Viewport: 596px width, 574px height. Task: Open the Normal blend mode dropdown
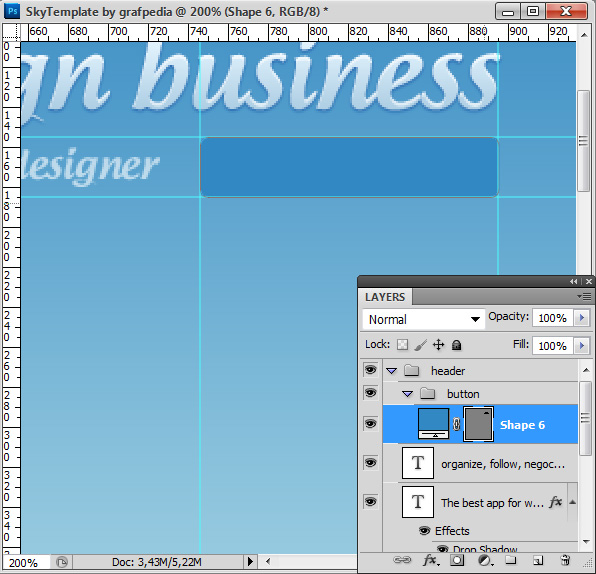(x=423, y=319)
